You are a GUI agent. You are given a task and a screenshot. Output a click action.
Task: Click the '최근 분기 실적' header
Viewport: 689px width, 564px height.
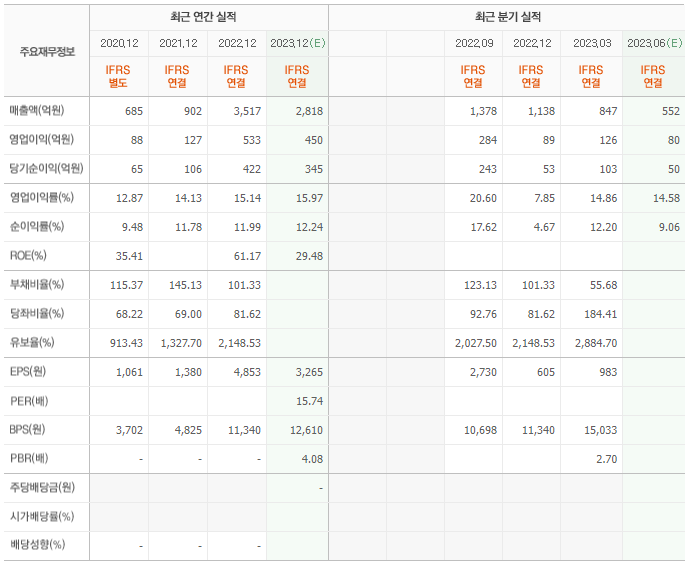pyautogui.click(x=508, y=17)
